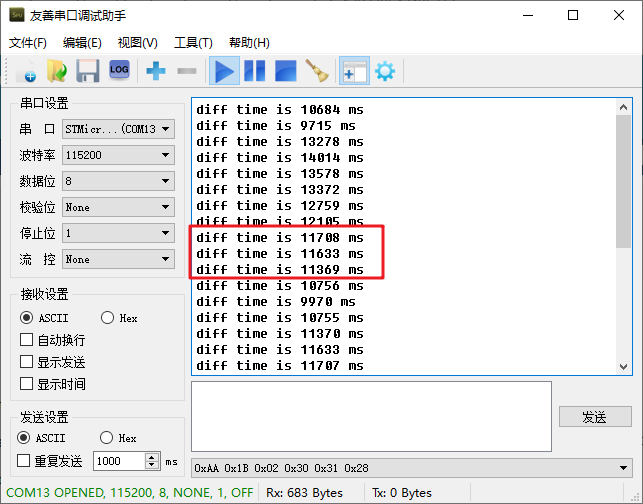Click inside the empty send text area
Viewport: 643px width, 504px height.
[x=372, y=417]
